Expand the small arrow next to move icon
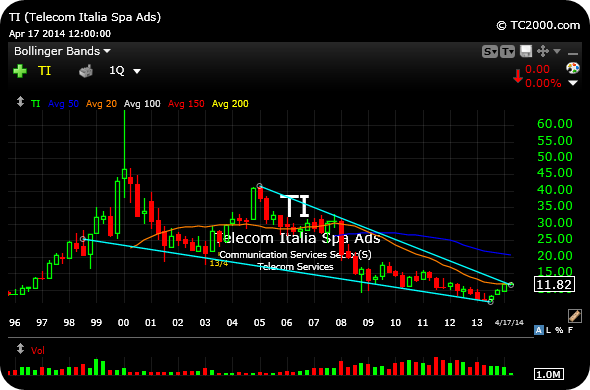 coord(557,51)
